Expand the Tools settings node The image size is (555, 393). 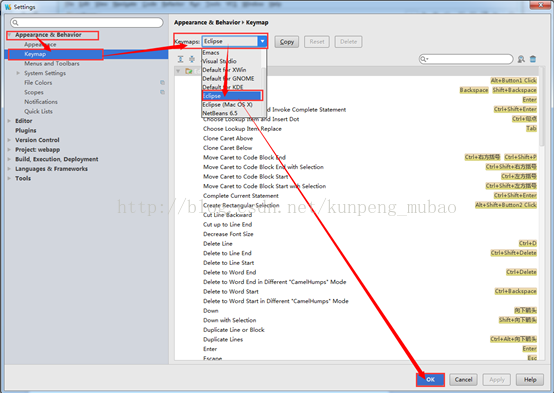point(9,178)
